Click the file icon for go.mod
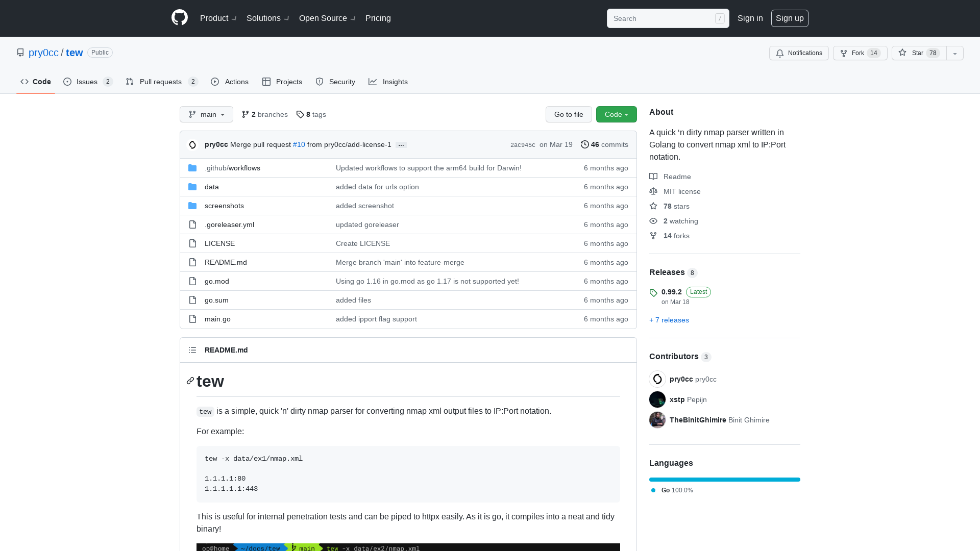 [x=192, y=281]
